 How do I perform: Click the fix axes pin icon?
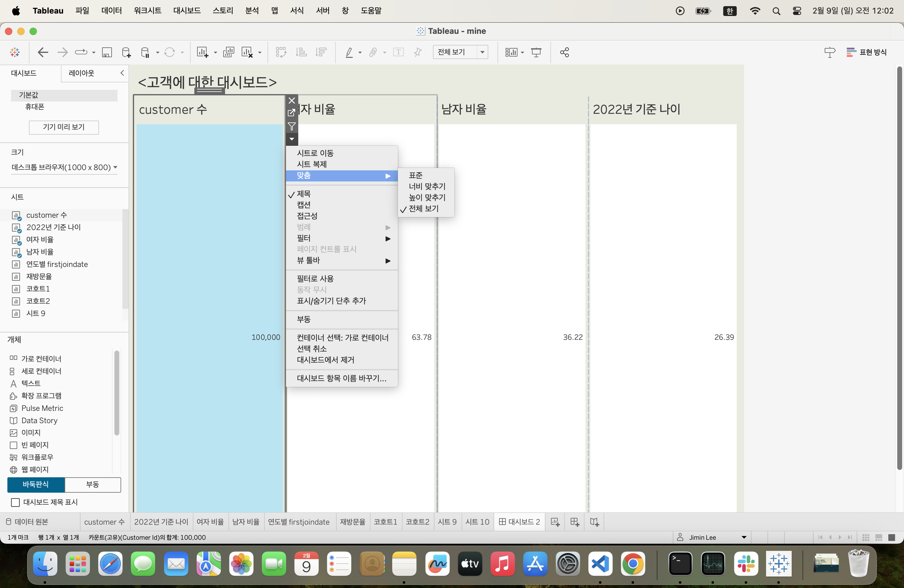418,52
